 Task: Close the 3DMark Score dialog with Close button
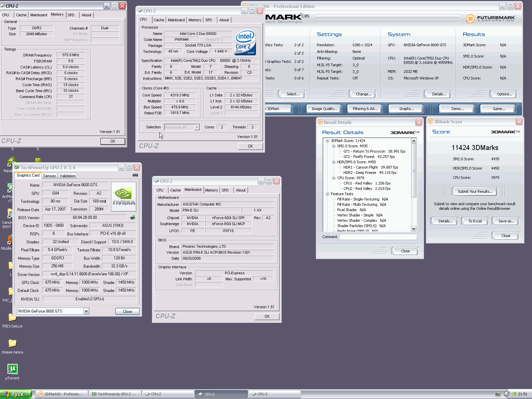coord(505,236)
